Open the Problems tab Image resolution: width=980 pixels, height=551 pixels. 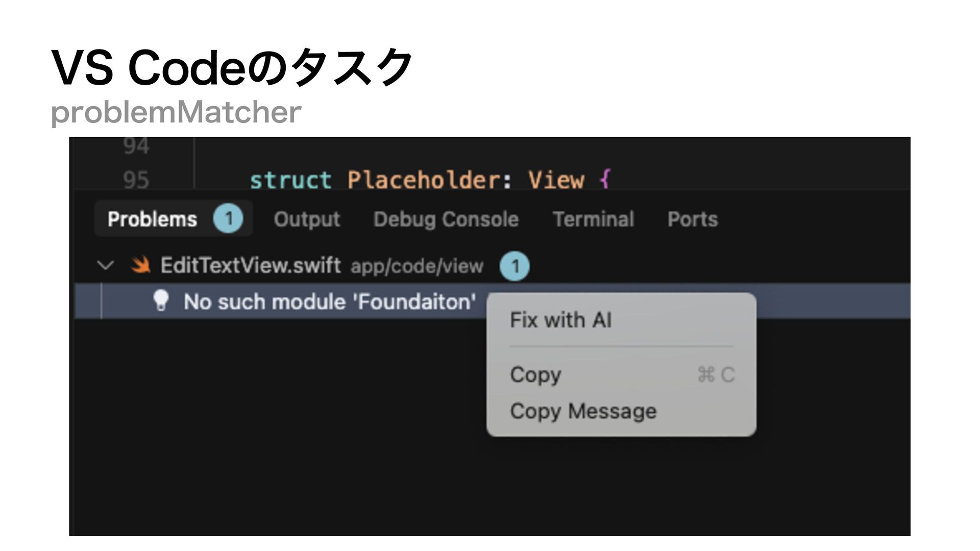(x=152, y=219)
